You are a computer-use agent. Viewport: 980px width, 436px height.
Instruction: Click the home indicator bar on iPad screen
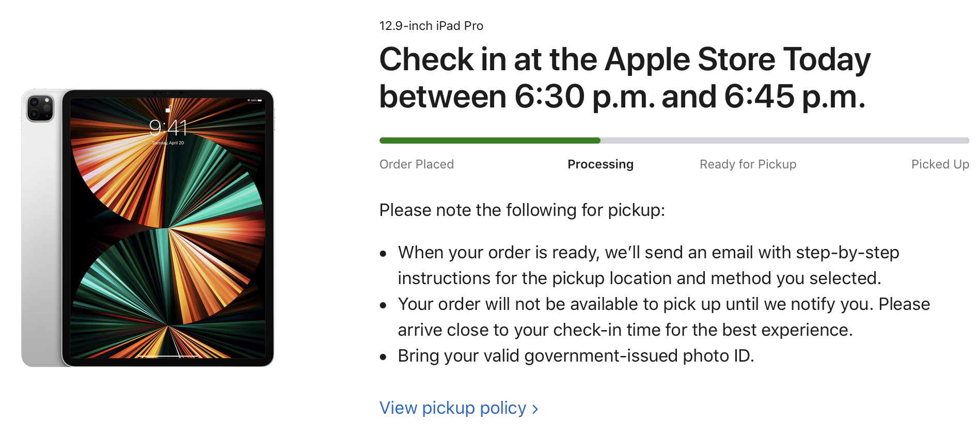point(168,356)
